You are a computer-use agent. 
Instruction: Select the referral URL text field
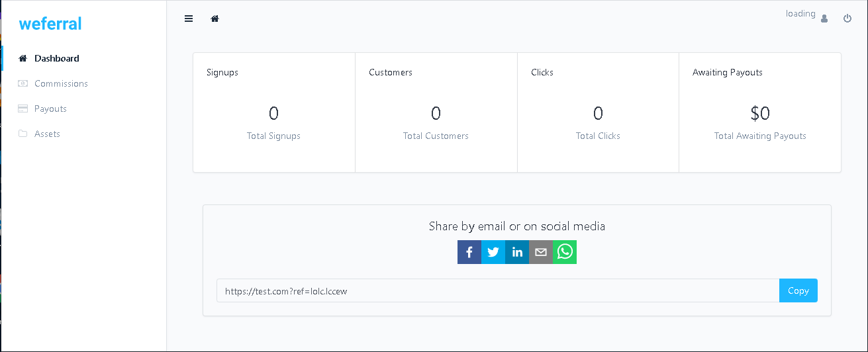[498, 290]
